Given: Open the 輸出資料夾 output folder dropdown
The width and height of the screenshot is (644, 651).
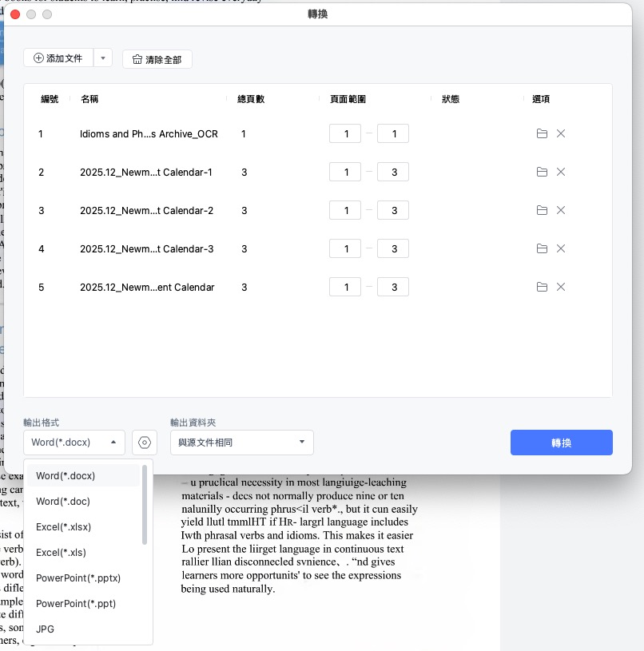Looking at the screenshot, I should pos(242,443).
